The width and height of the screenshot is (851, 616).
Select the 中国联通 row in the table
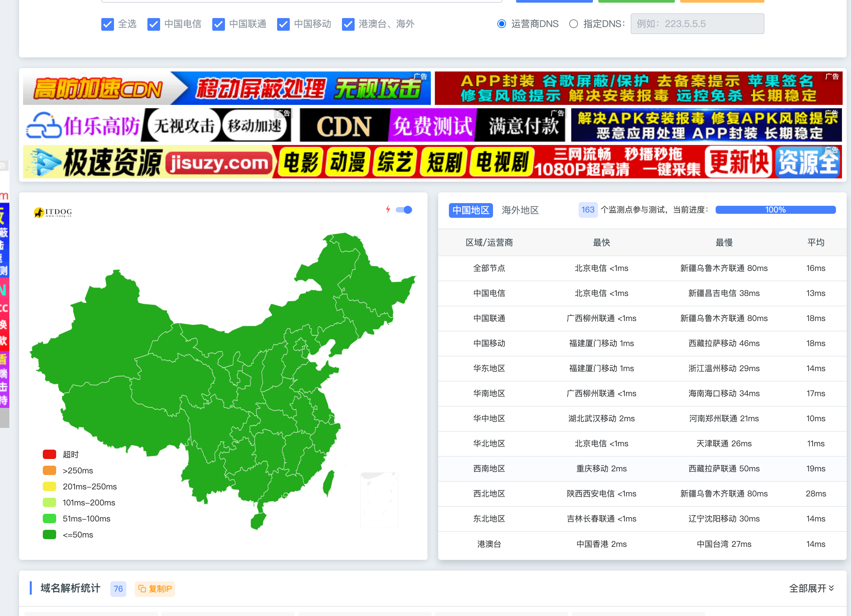pyautogui.click(x=642, y=319)
